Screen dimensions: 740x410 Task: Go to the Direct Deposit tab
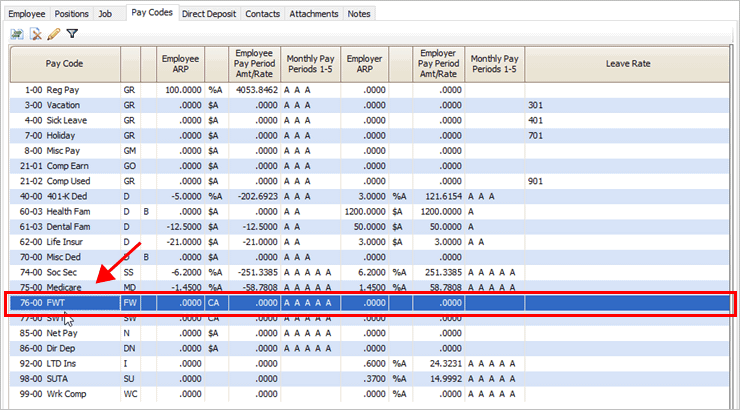click(x=210, y=14)
